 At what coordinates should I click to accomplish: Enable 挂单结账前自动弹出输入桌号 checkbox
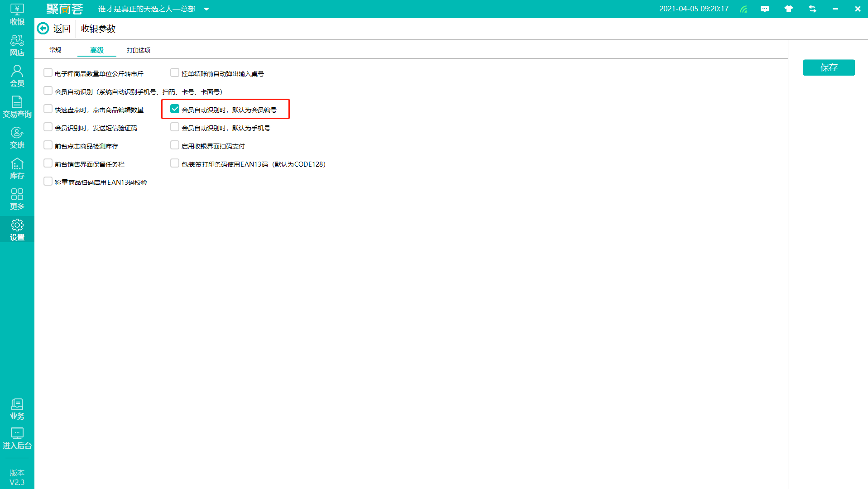175,73
